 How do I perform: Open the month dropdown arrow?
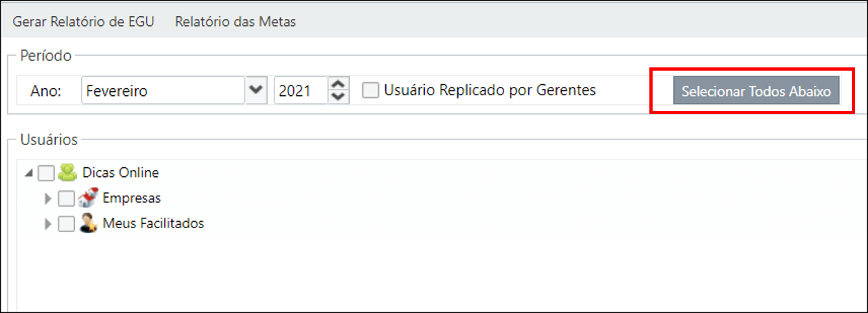[x=257, y=90]
